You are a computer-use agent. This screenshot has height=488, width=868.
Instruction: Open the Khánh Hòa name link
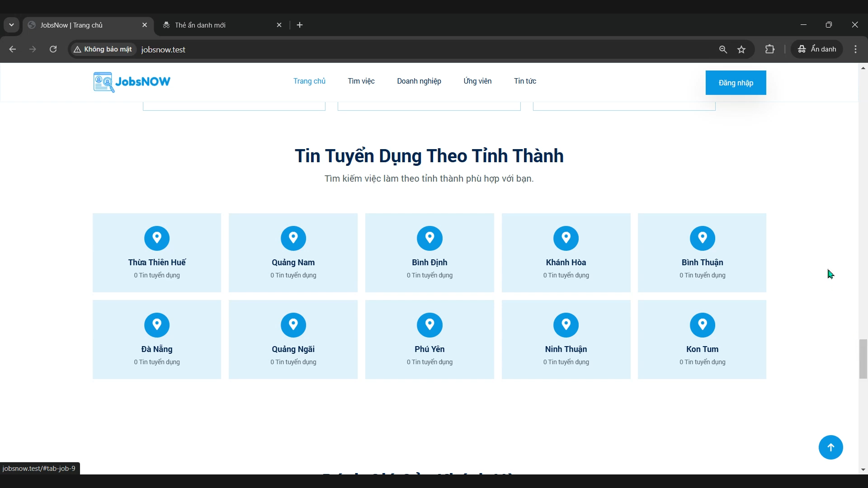(x=566, y=263)
